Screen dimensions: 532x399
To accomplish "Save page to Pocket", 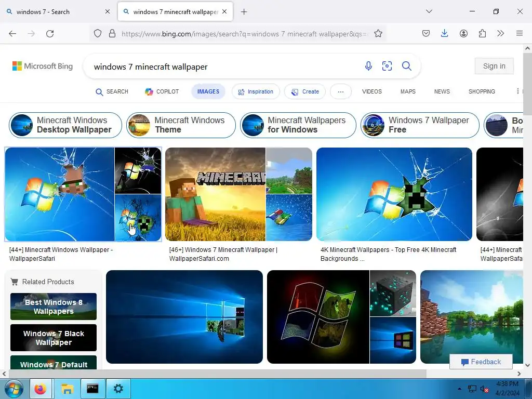I will pos(426,33).
